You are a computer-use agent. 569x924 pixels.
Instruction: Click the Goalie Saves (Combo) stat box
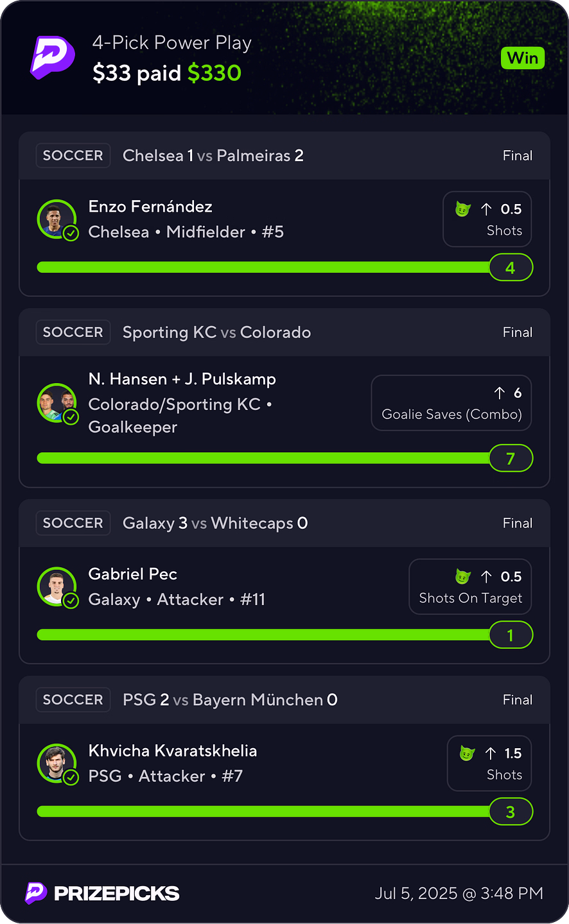pyautogui.click(x=451, y=403)
